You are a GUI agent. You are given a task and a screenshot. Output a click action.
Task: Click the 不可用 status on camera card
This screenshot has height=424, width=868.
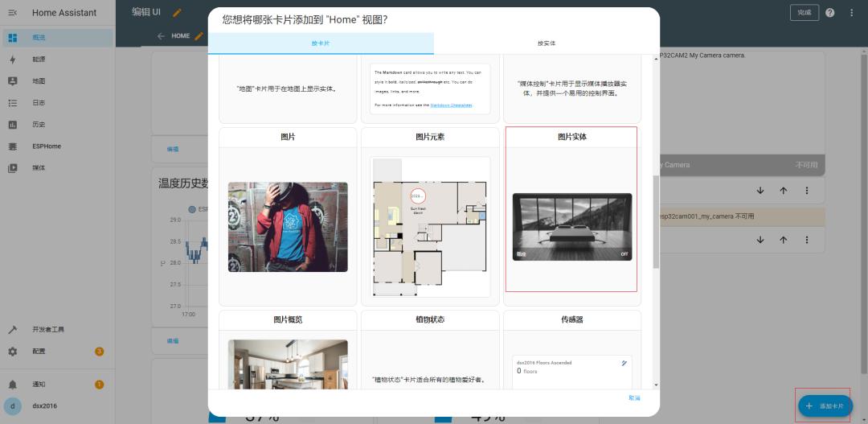pyautogui.click(x=806, y=165)
